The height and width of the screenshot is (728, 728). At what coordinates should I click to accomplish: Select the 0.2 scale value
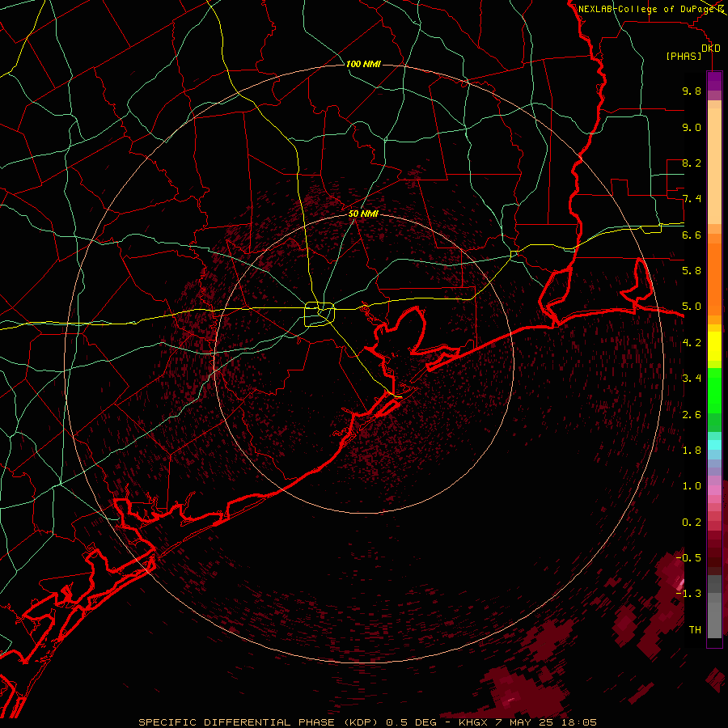(x=692, y=523)
